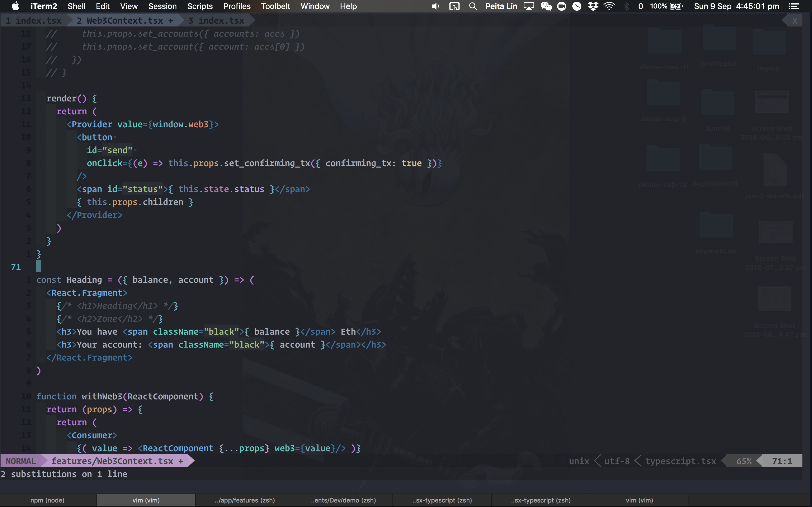Open the battery status indicator
Viewport: 812px width, 507px height.
[676, 6]
